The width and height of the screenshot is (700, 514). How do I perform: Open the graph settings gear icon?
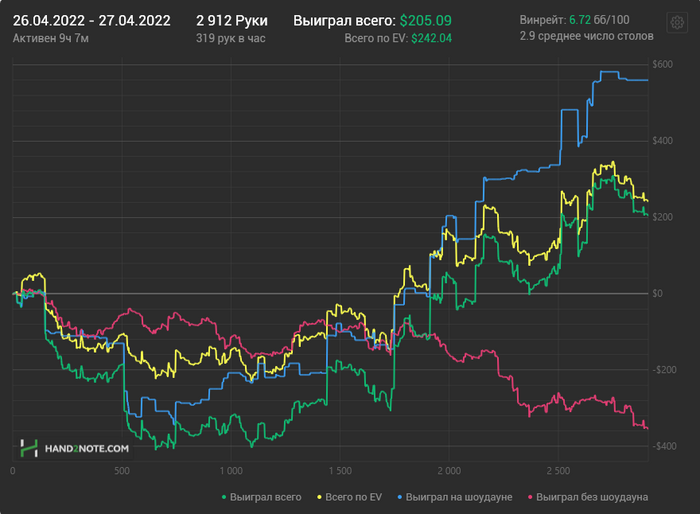tap(677, 22)
